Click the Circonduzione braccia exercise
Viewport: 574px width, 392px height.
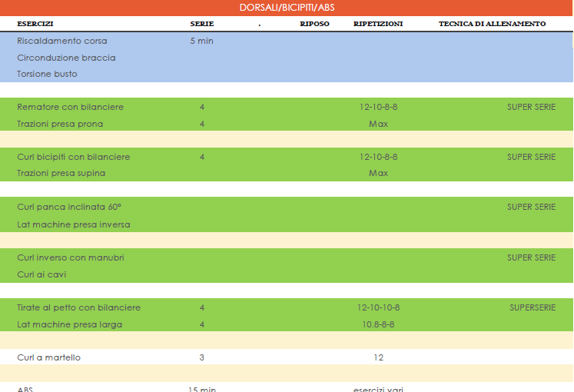tap(66, 58)
